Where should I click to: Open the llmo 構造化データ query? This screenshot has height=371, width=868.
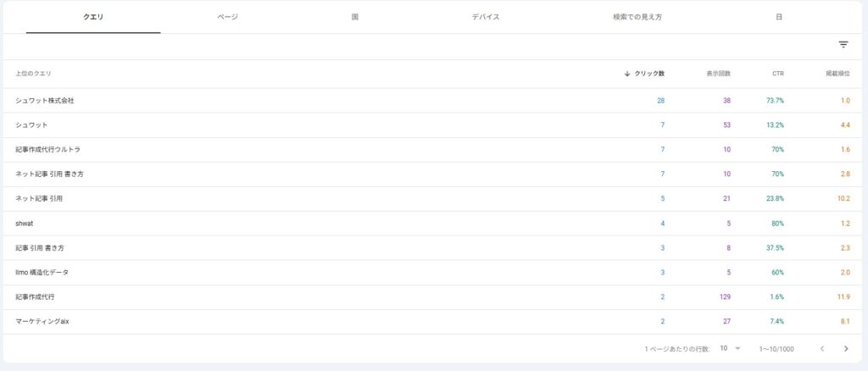(x=42, y=273)
